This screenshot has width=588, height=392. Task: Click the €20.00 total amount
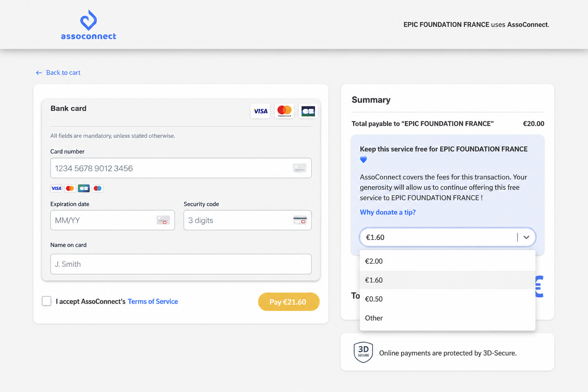pos(534,124)
